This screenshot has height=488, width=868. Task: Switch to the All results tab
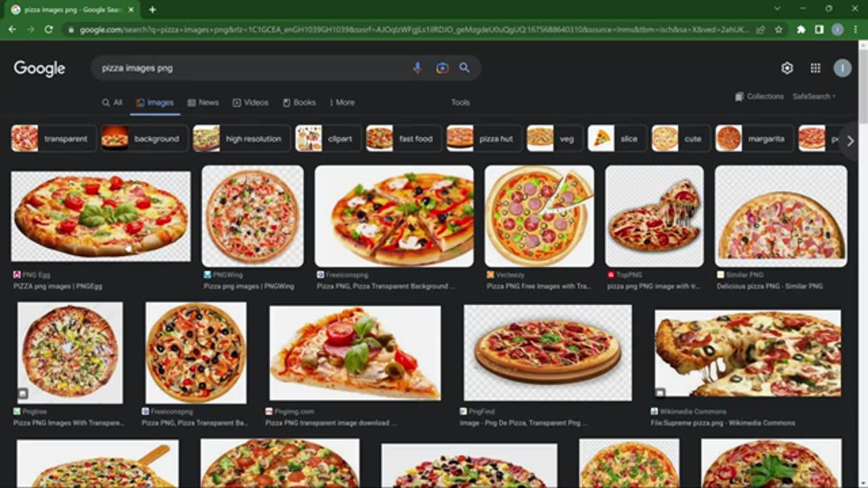click(x=112, y=102)
